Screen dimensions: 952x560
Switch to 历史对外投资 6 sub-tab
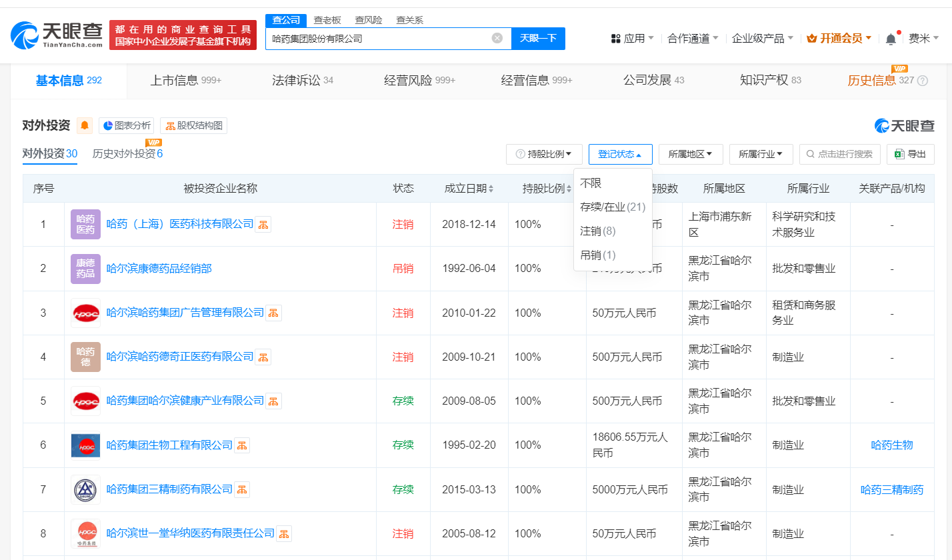pyautogui.click(x=127, y=153)
